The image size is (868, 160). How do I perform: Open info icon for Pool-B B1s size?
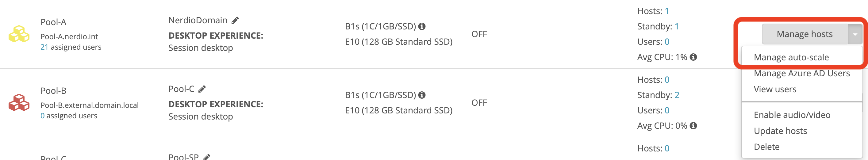[x=422, y=95]
